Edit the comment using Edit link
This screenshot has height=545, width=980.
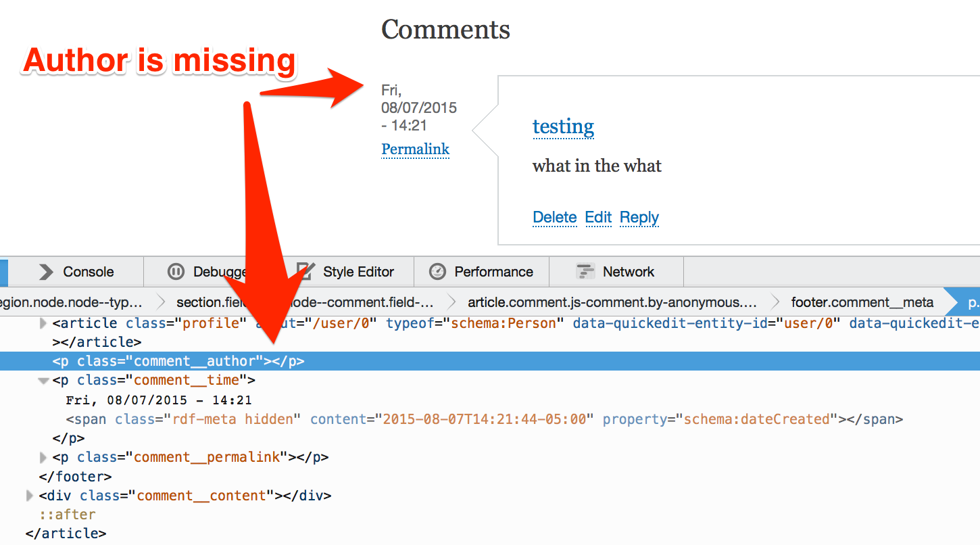point(598,217)
